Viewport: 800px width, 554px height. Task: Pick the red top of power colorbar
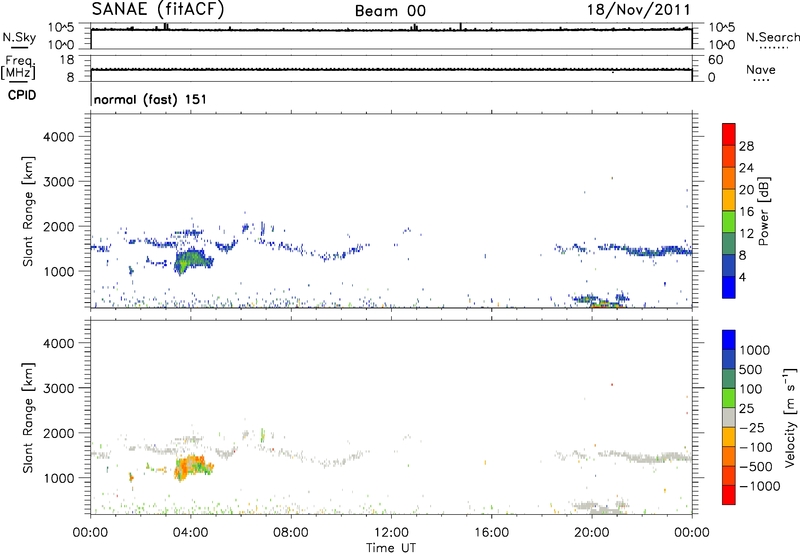pos(729,133)
